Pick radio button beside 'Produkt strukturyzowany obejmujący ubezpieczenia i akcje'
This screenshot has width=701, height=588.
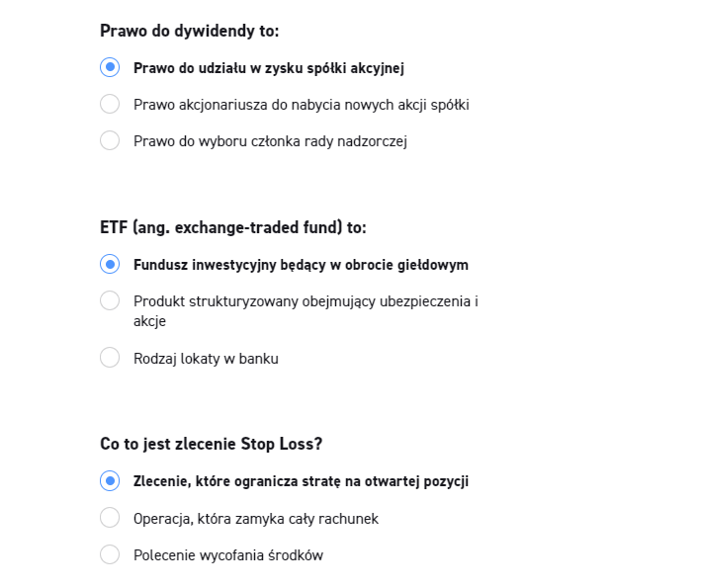pyautogui.click(x=110, y=300)
